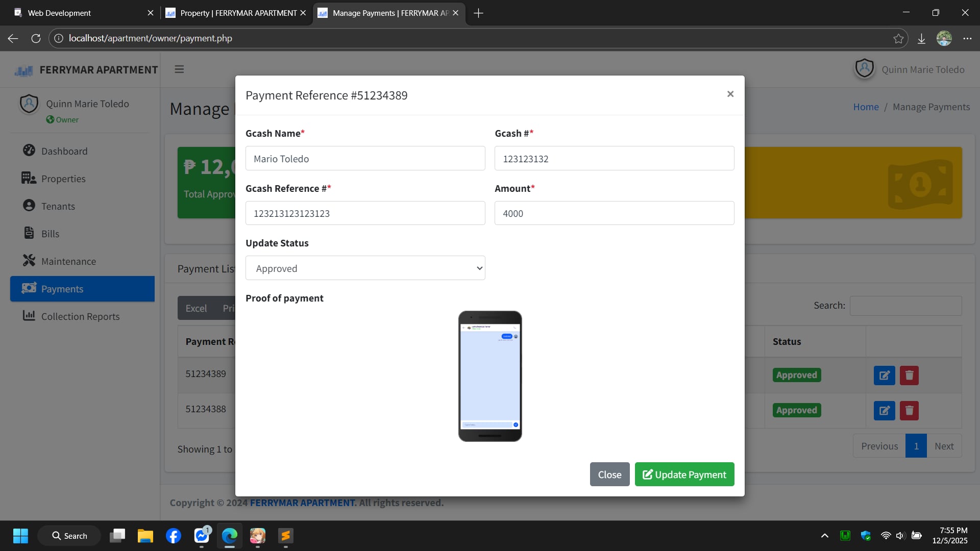Screen dimensions: 980x551
Task: Click the gray Close button
Action: [x=609, y=474]
